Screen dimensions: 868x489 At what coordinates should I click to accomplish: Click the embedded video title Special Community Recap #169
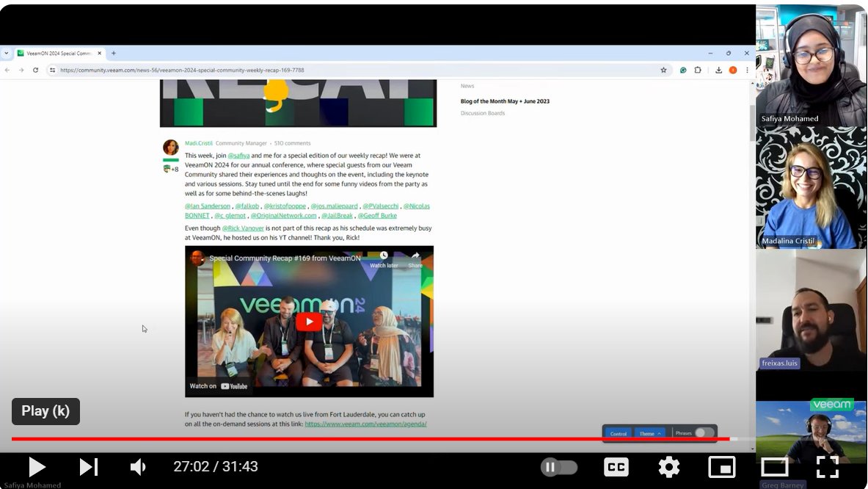(285, 258)
